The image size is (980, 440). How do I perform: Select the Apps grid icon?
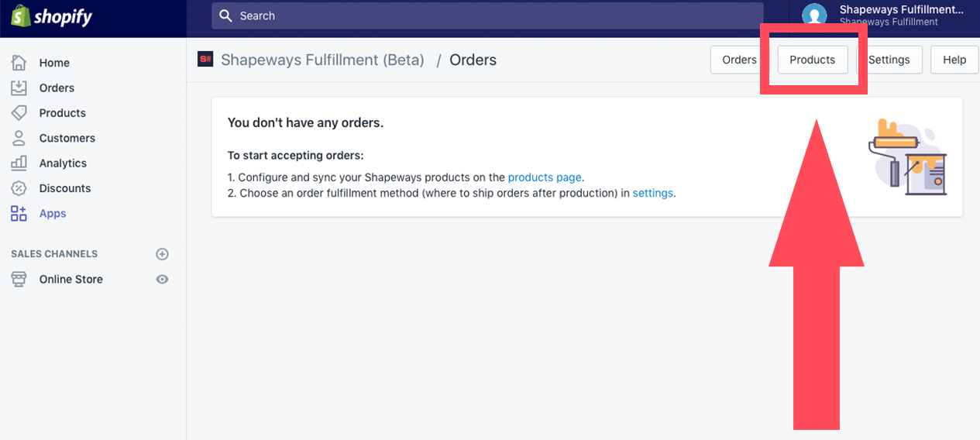pyautogui.click(x=19, y=214)
